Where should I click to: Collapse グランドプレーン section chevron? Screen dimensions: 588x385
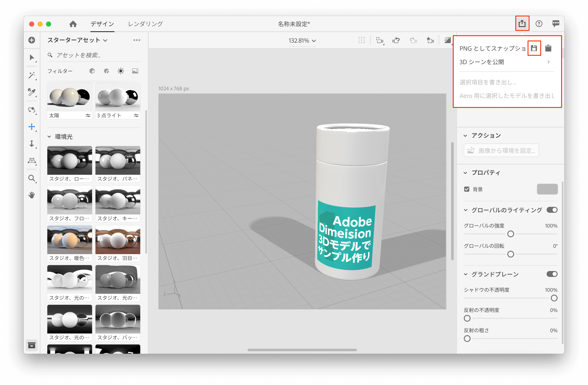click(x=465, y=274)
